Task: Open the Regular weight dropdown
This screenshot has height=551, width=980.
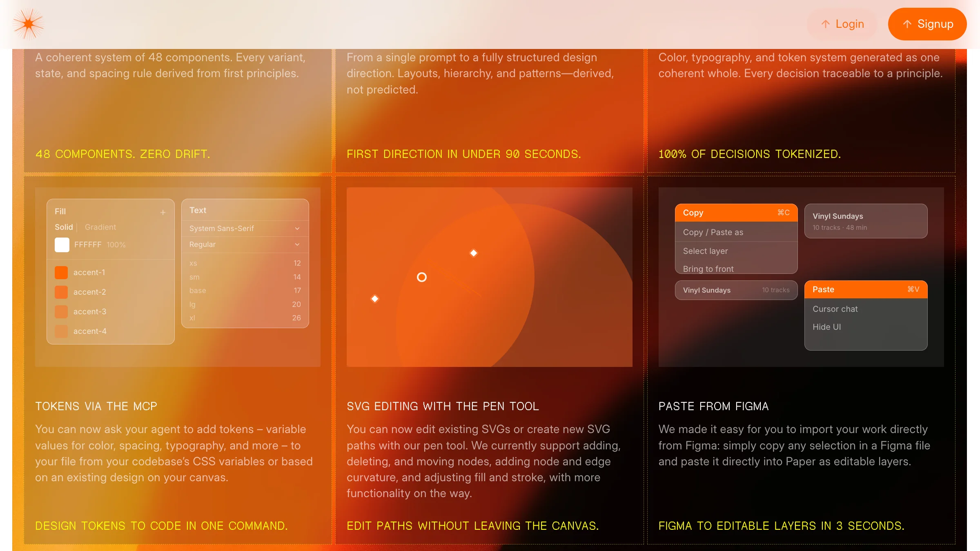Action: (x=245, y=244)
